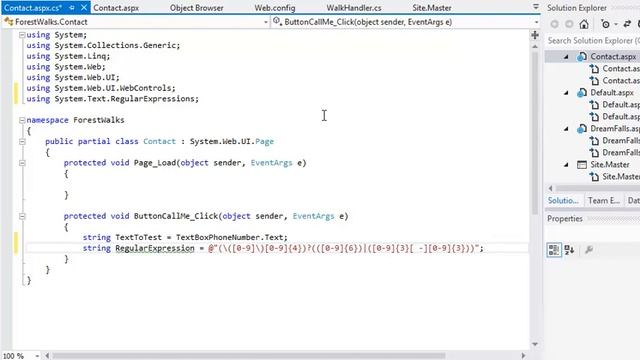Click the editor scroll down arrow
Image resolution: width=640 pixels, height=360 pixels.
pos(535,344)
